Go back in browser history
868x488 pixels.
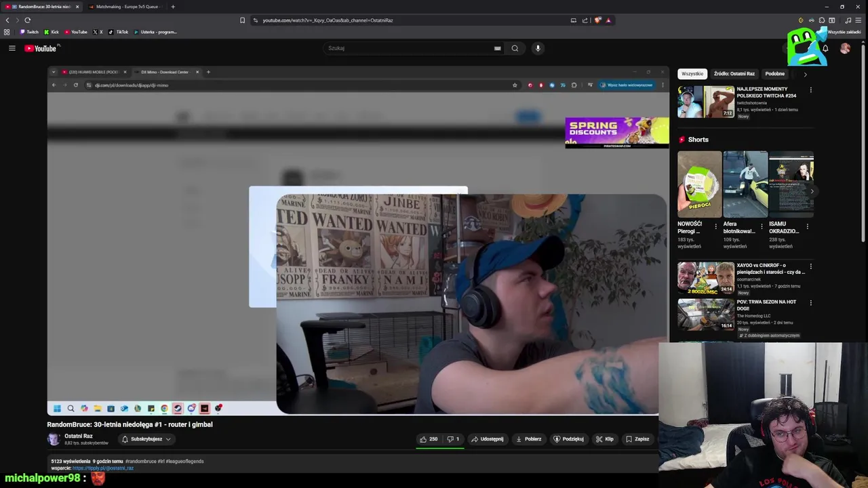pyautogui.click(x=7, y=20)
